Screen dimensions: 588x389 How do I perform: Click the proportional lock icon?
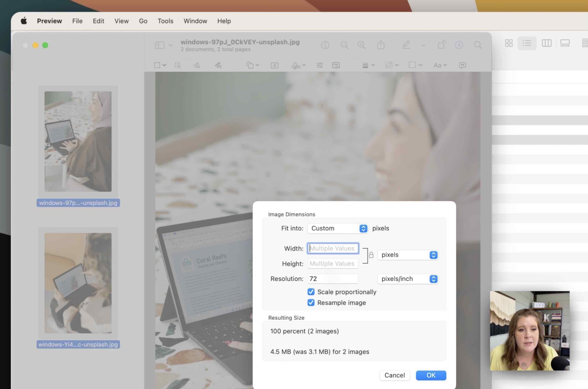click(371, 255)
